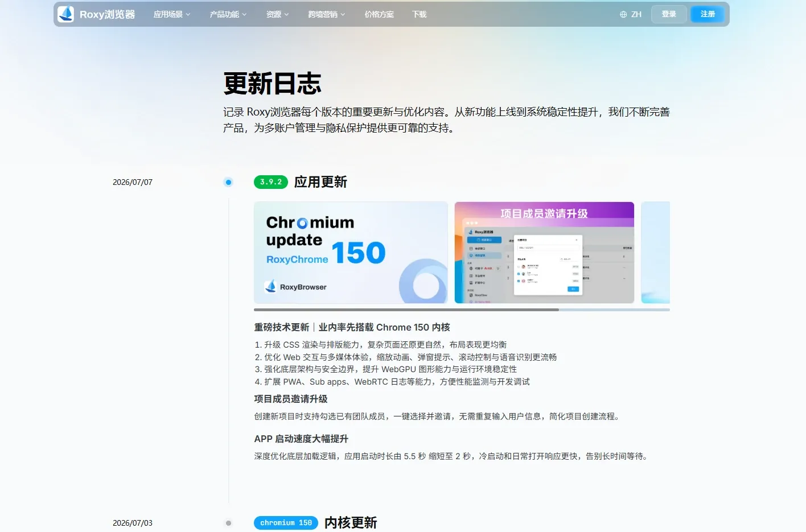Click the paragraph starting 深度优化底层加载逻辑

453,456
